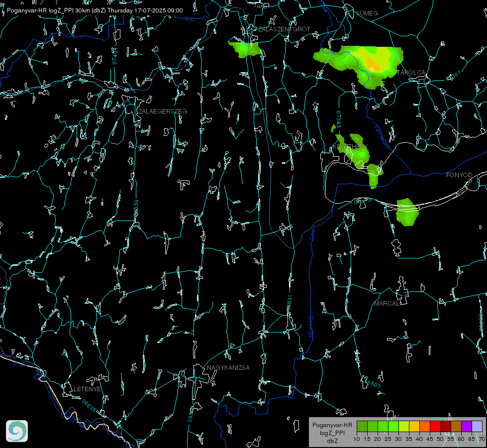This screenshot has width=487, height=448.
Task: Click the FONYÓD town label
Action: click(459, 175)
